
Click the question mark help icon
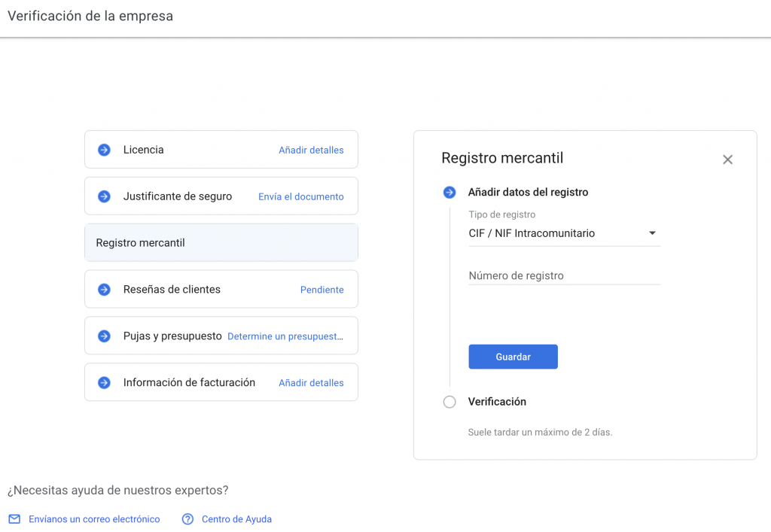pos(187,519)
